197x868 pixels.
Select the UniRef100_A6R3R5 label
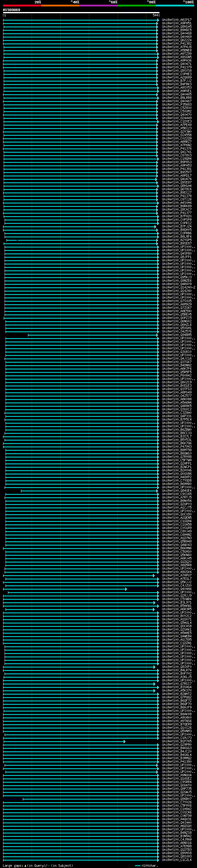pyautogui.click(x=176, y=610)
